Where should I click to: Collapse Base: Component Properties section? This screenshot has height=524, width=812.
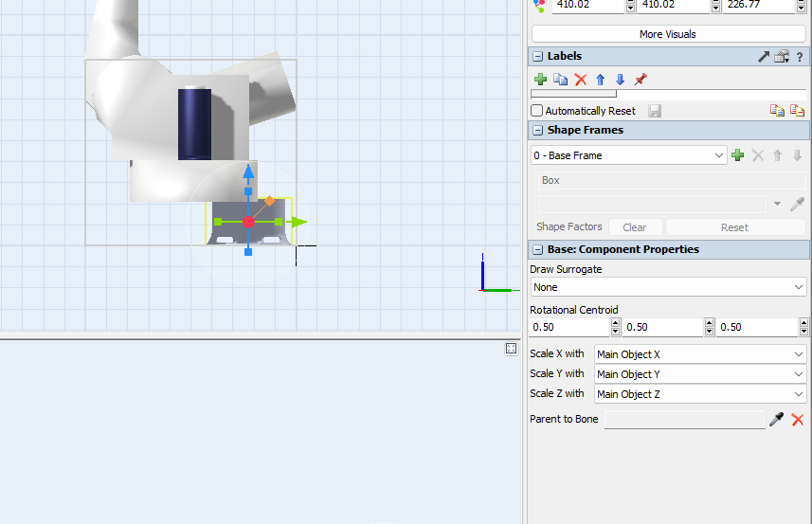point(537,250)
